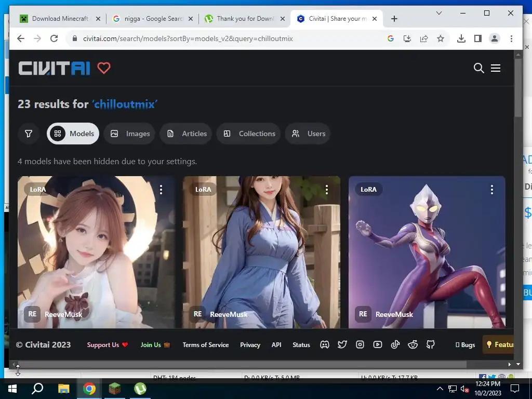Close the Civitai browser tab
Image resolution: width=532 pixels, height=399 pixels.
[x=375, y=19]
